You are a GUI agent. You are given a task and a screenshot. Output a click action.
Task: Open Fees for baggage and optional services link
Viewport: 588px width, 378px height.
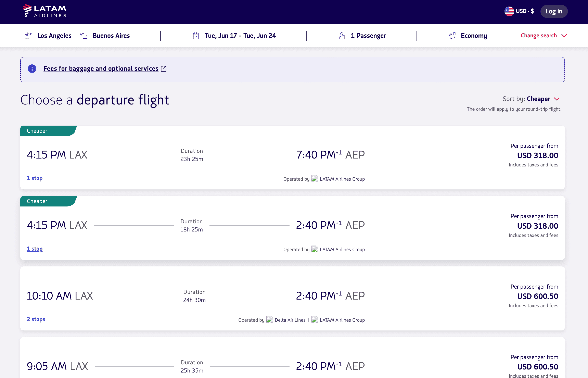click(x=101, y=69)
